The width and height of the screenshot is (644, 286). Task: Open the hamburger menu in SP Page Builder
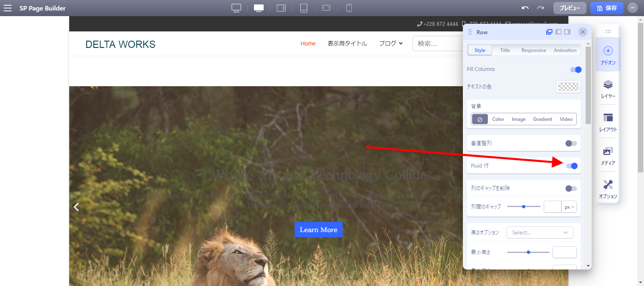[x=8, y=8]
